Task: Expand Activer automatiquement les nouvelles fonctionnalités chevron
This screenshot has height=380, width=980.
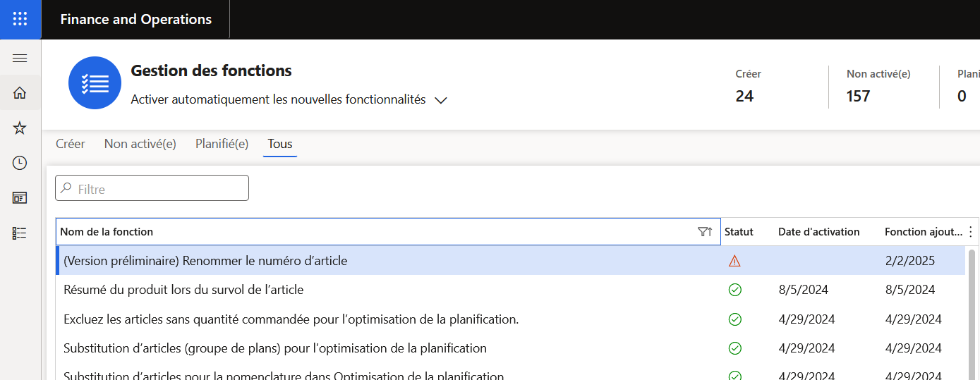Action: click(x=441, y=100)
